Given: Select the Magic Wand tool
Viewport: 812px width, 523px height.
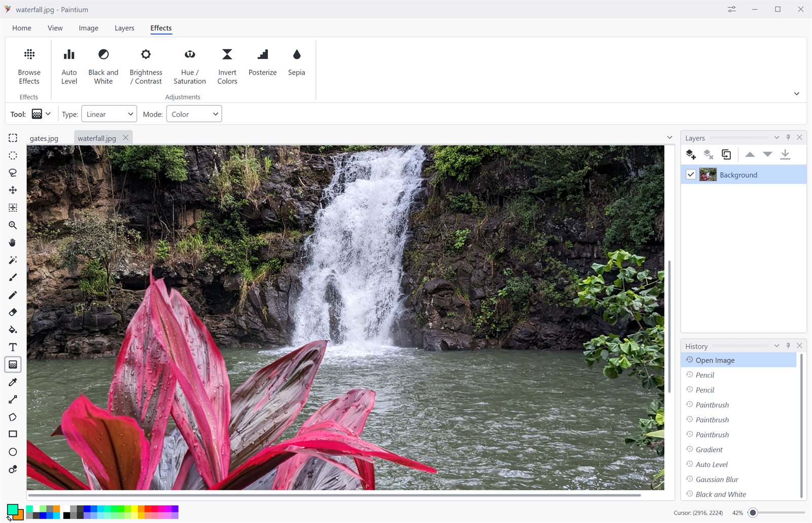Looking at the screenshot, I should click(x=13, y=260).
